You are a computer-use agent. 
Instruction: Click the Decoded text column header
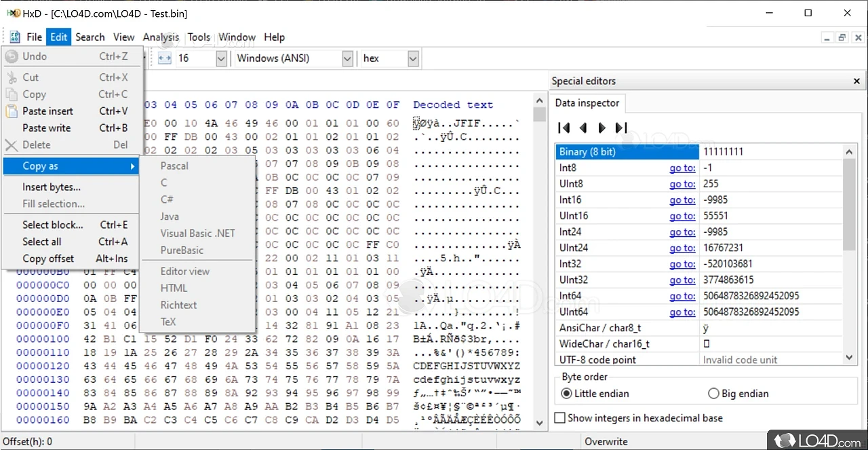pos(453,105)
